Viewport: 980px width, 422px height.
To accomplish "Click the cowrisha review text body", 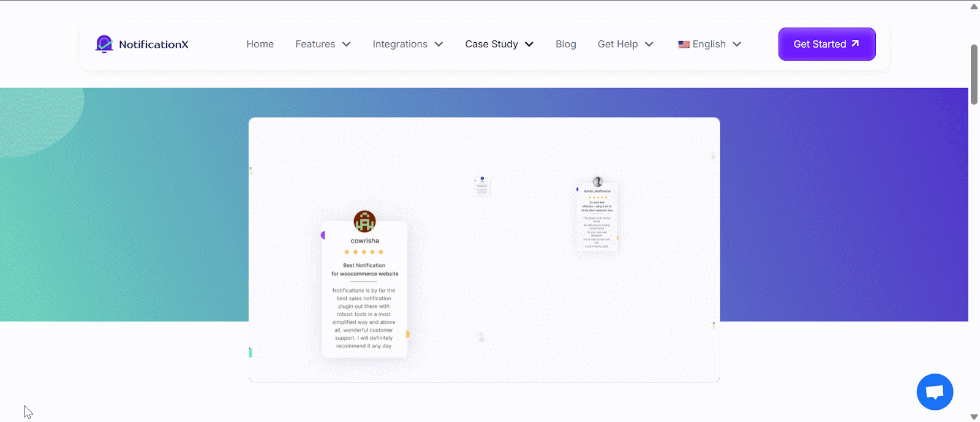I will 364,318.
